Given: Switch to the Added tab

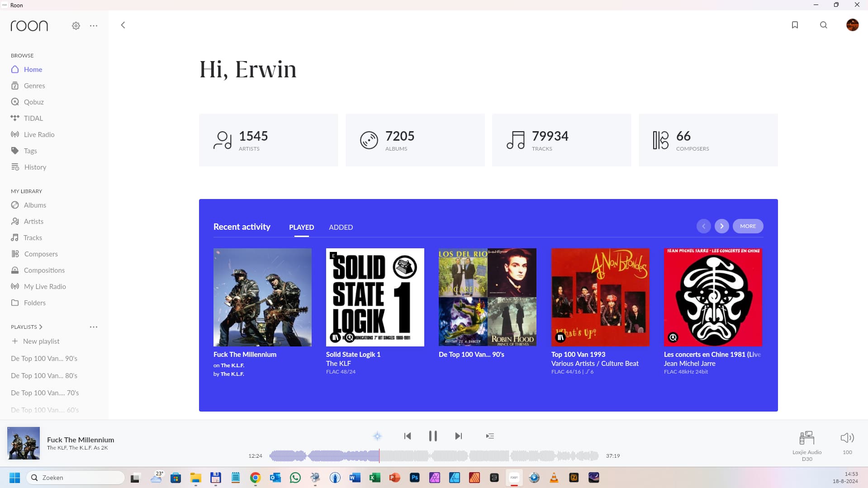Looking at the screenshot, I should (341, 227).
